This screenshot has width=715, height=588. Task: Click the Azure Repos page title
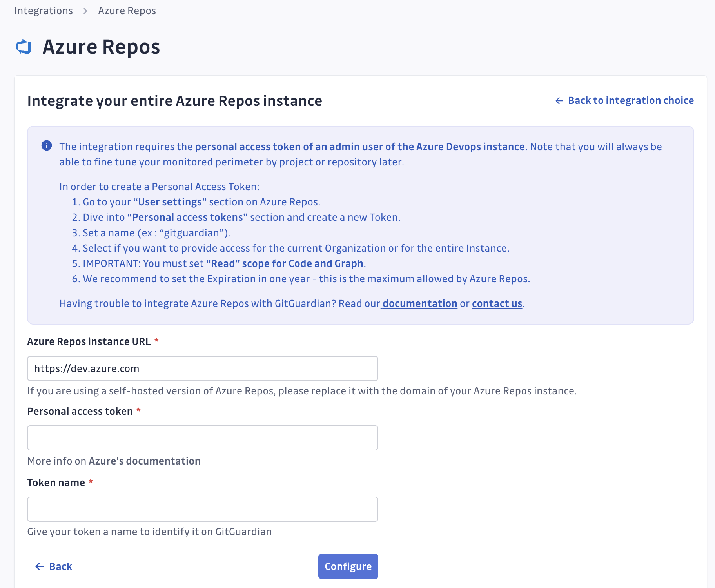click(101, 47)
